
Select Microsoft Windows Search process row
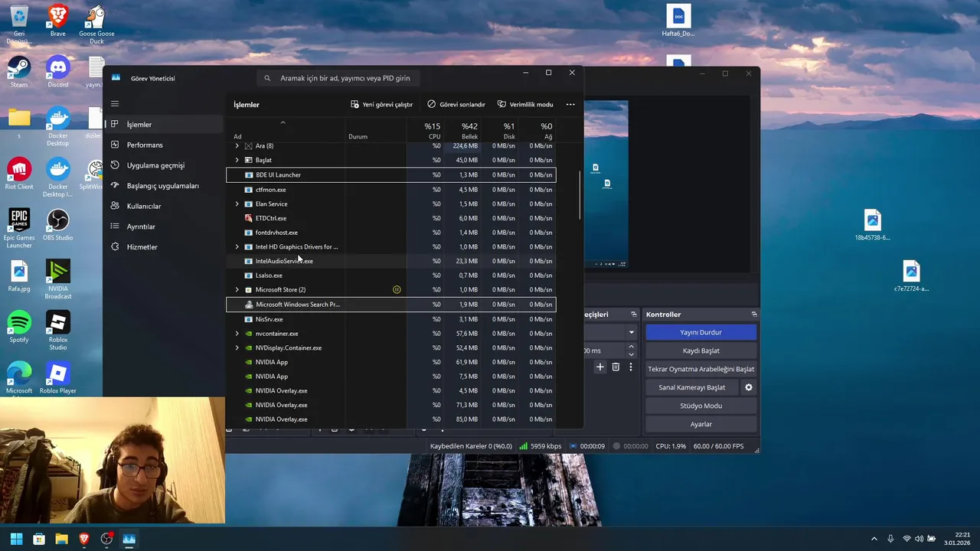pyautogui.click(x=391, y=305)
